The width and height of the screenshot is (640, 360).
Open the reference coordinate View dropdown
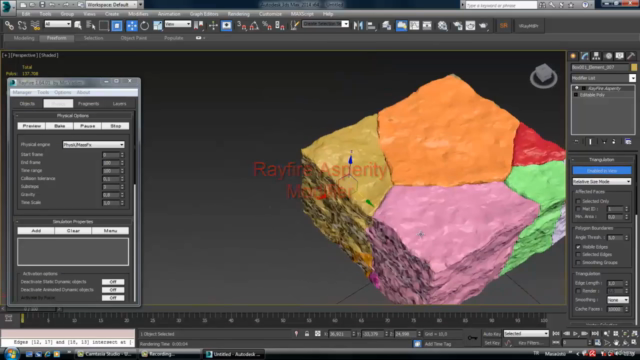(178, 24)
